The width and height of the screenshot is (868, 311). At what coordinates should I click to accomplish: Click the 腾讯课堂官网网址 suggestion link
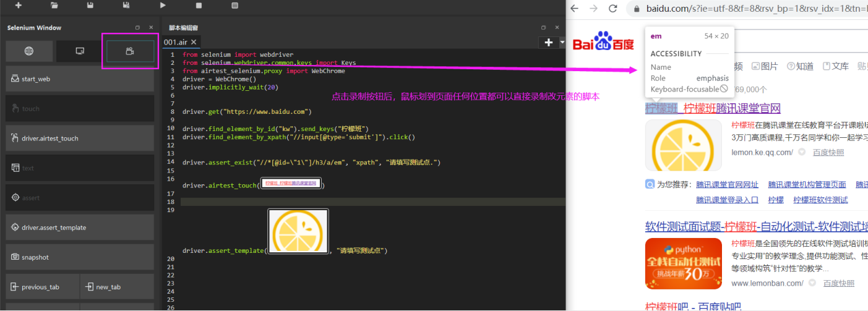coord(727,184)
